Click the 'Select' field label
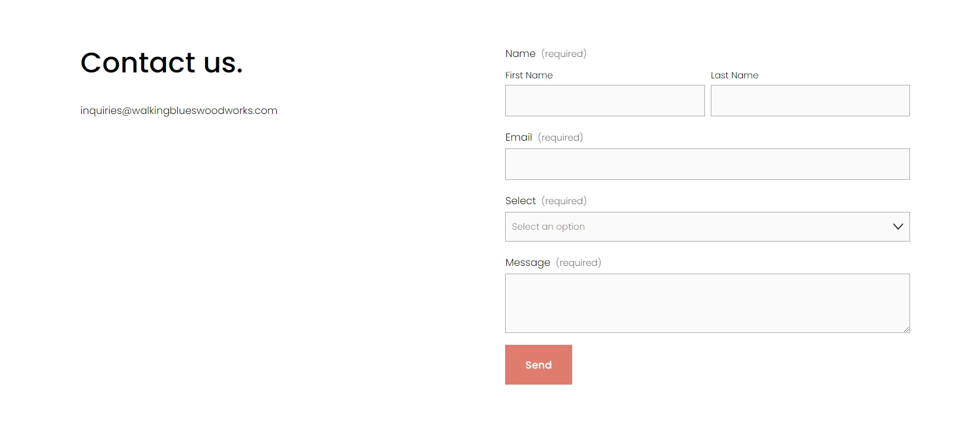This screenshot has height=438, width=980. click(x=521, y=201)
